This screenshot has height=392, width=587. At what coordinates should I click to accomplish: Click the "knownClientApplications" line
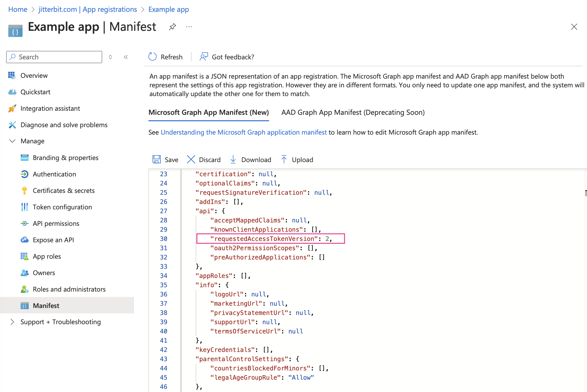click(266, 229)
